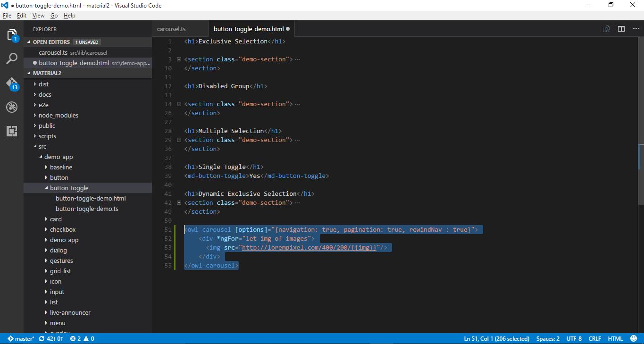Open button-toggle-demo.ts from Explorer
This screenshot has width=644, height=344.
86,209
